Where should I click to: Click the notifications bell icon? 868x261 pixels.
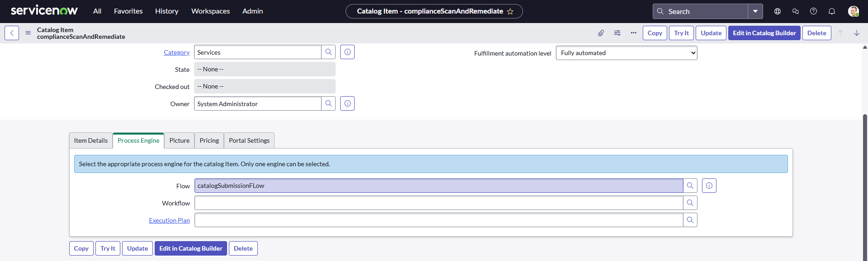[831, 11]
